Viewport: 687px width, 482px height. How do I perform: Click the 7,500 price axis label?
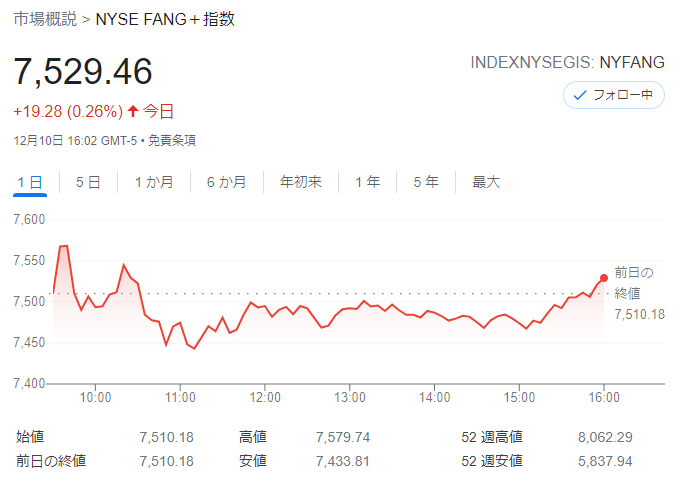29,301
